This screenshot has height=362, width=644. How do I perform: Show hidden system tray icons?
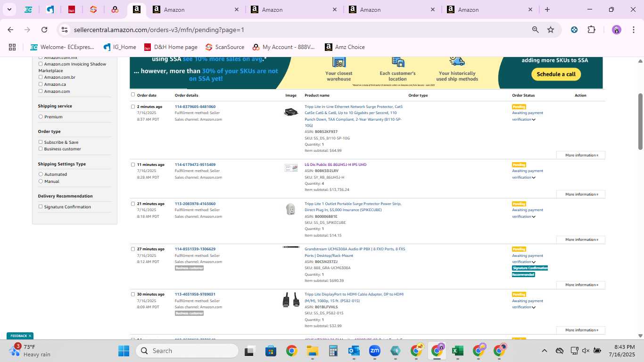(x=544, y=351)
